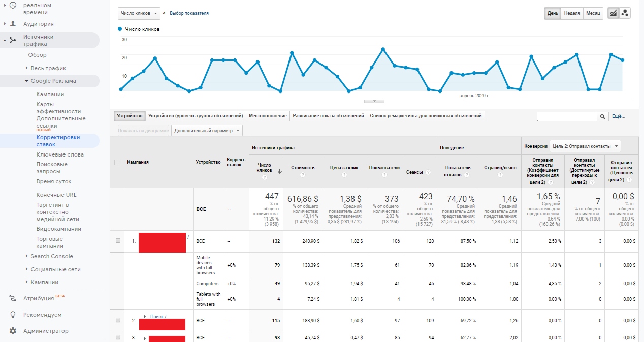The width and height of the screenshot is (644, 342).
Task: Select the Местоположение tab
Action: pyautogui.click(x=268, y=116)
